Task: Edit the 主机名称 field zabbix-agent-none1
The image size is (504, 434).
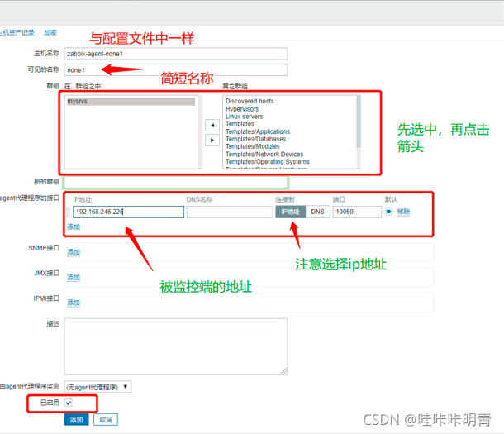Action: point(175,54)
